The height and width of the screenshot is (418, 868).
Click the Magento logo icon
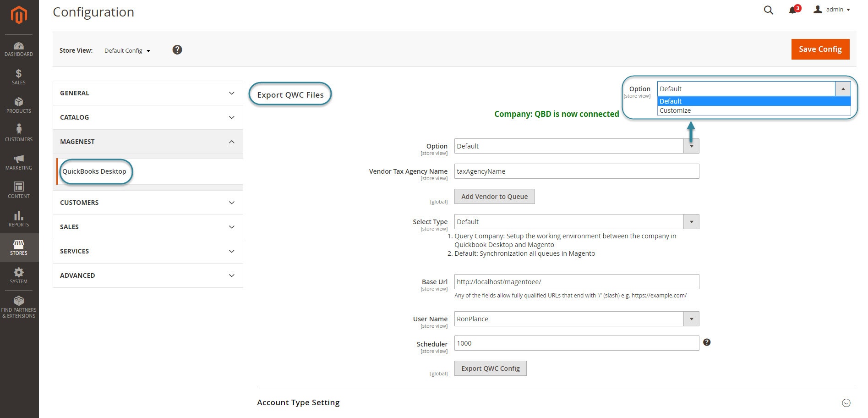[19, 15]
